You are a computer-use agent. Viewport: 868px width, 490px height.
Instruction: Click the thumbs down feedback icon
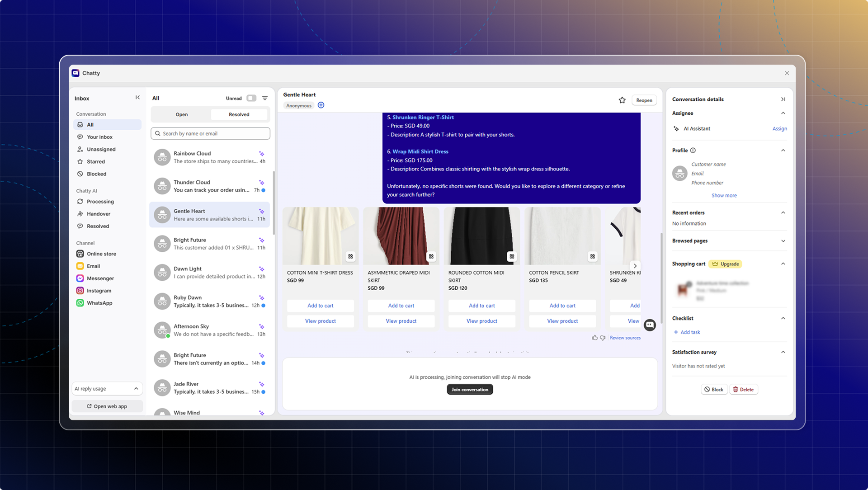[603, 338]
